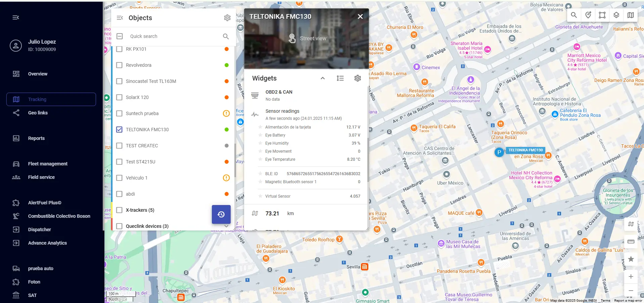Image resolution: width=644 pixels, height=303 pixels.
Task: Click the Quick search input field
Action: (x=175, y=36)
